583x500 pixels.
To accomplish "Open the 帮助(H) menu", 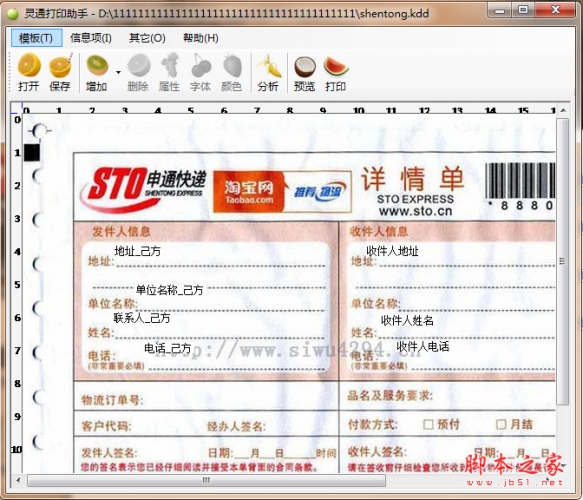I will pos(201,38).
